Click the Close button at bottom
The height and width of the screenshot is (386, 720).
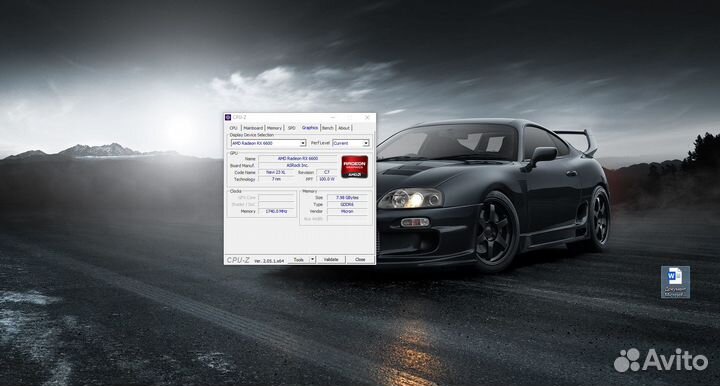pyautogui.click(x=360, y=260)
